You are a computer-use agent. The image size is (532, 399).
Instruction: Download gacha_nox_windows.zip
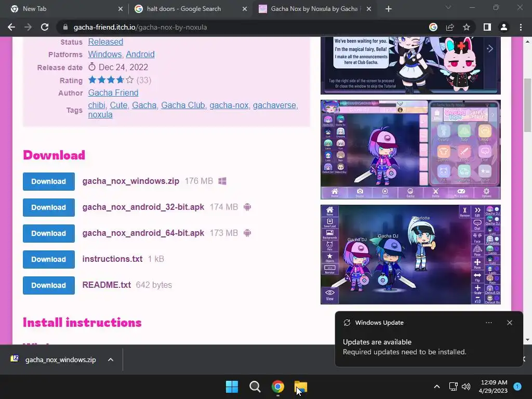pyautogui.click(x=49, y=181)
